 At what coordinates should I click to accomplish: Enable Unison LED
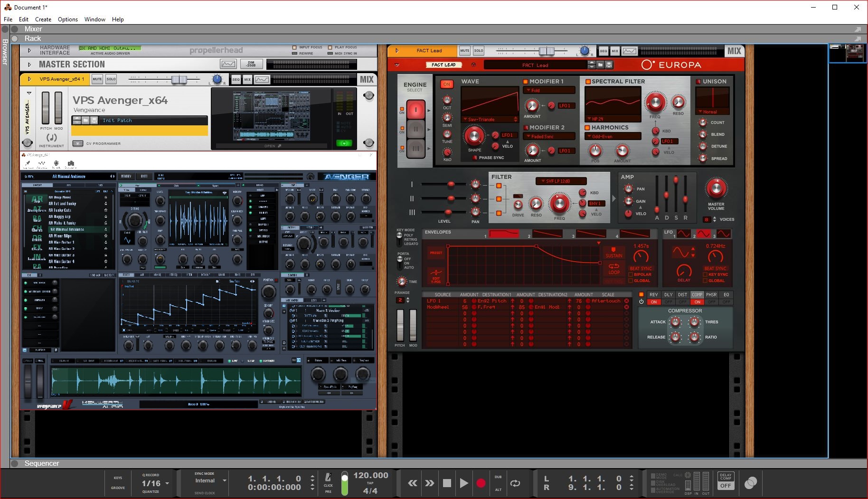point(698,82)
